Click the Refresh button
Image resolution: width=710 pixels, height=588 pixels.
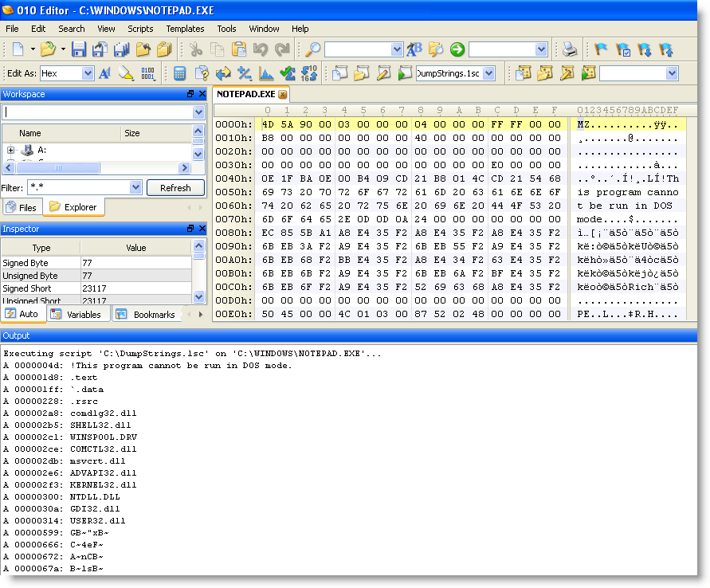point(175,188)
